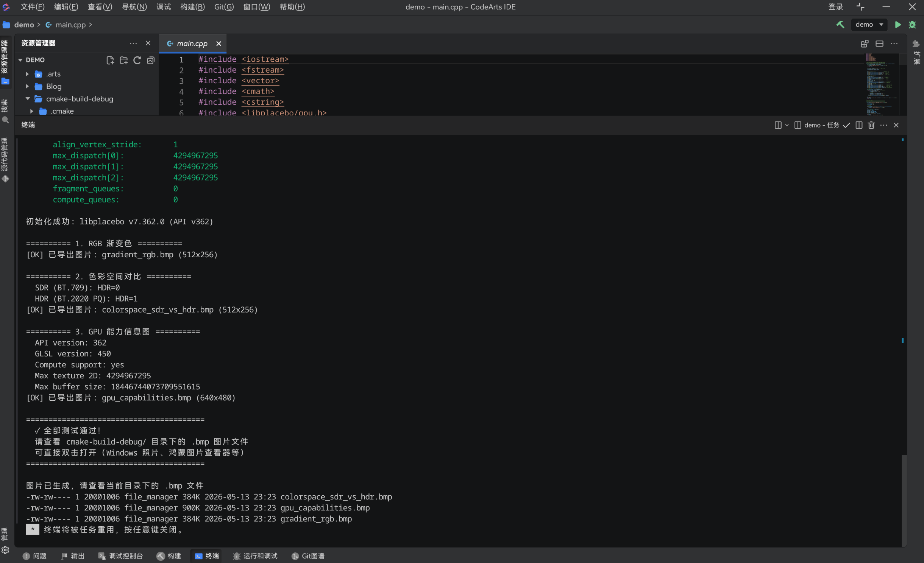924x563 pixels.
Task: Switch to the 输出 bottom tab
Action: [73, 556]
